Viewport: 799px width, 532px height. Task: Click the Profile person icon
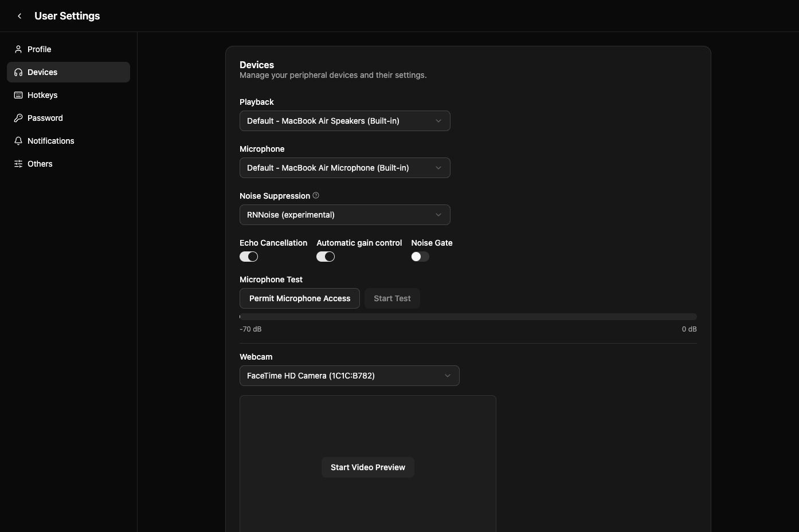coord(18,49)
